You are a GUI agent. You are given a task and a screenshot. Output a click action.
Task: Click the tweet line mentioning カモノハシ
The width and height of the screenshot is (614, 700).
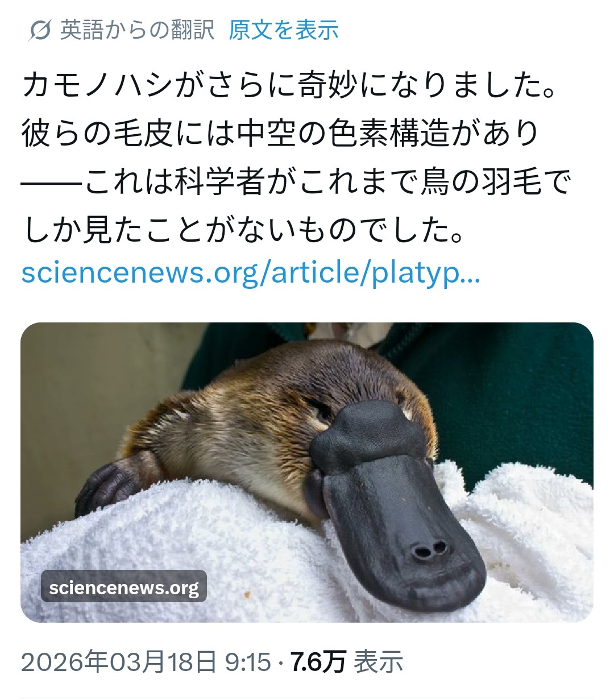coord(289,87)
